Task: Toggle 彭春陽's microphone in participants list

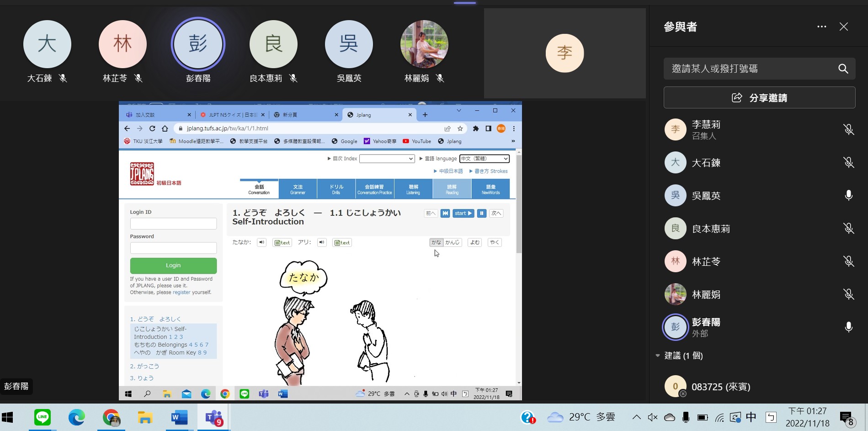Action: pos(848,327)
